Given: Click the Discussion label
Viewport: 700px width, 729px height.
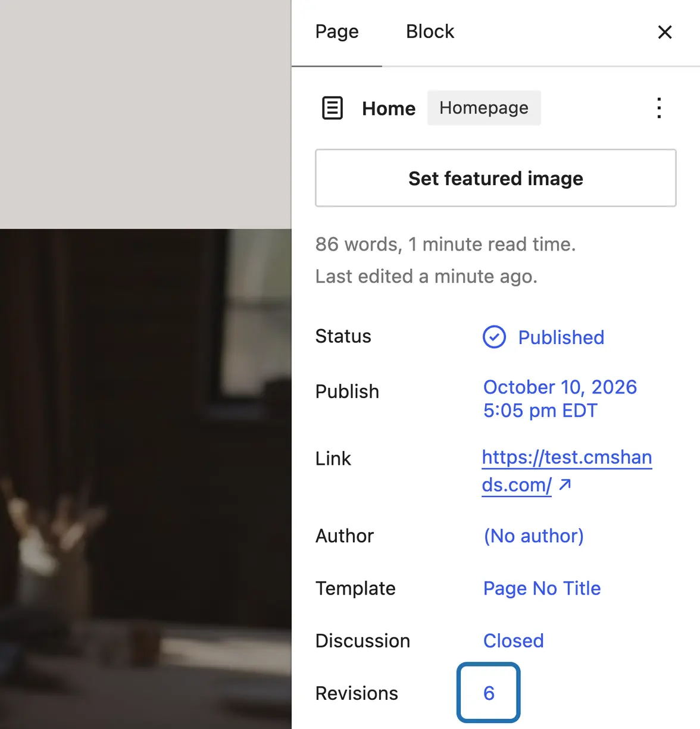Looking at the screenshot, I should (362, 640).
